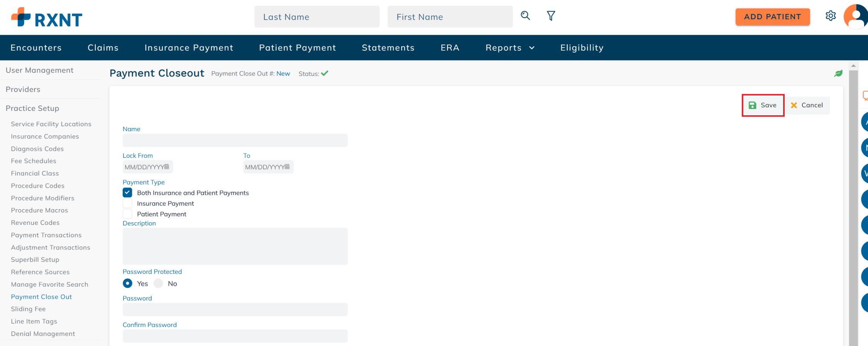Viewport: 868px width, 346px height.
Task: Open the user profile avatar
Action: [x=856, y=17]
